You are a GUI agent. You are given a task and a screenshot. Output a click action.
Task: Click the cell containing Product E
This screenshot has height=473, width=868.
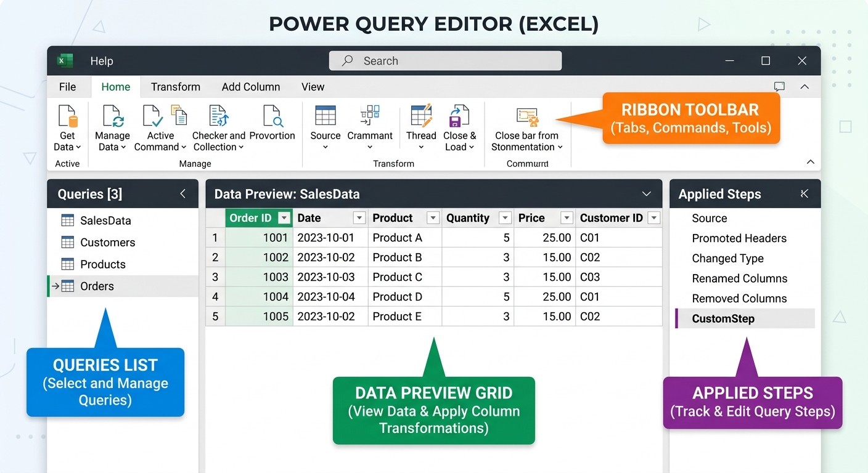[x=405, y=317]
